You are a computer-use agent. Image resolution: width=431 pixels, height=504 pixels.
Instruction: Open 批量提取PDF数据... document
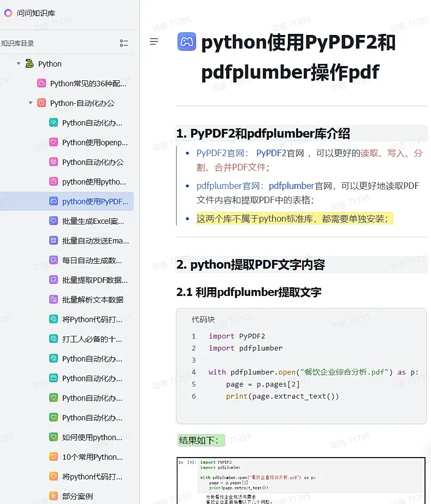pyautogui.click(x=95, y=280)
